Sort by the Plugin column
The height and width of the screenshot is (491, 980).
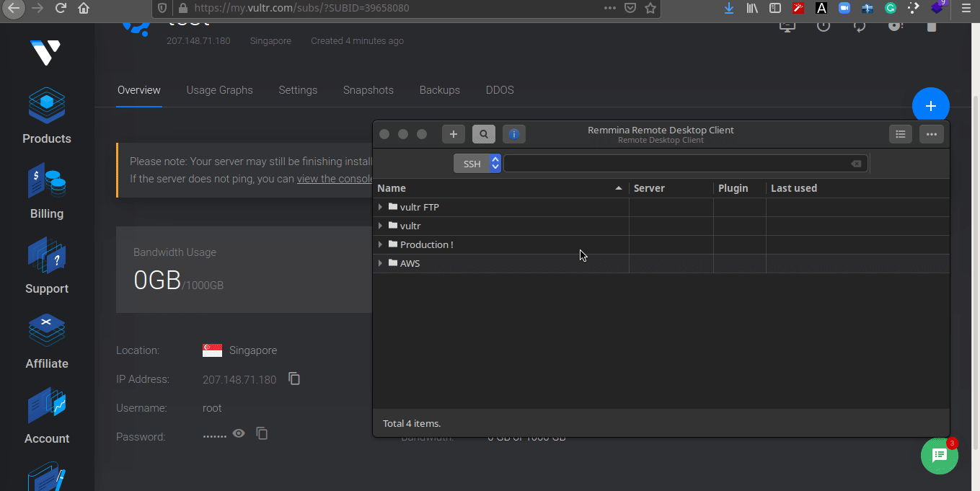740,188
